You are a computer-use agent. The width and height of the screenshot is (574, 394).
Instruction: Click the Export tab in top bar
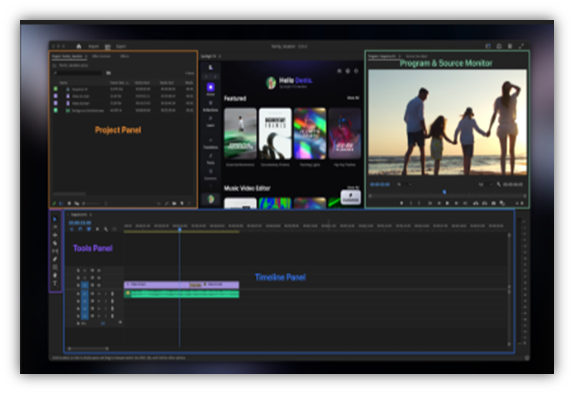121,46
